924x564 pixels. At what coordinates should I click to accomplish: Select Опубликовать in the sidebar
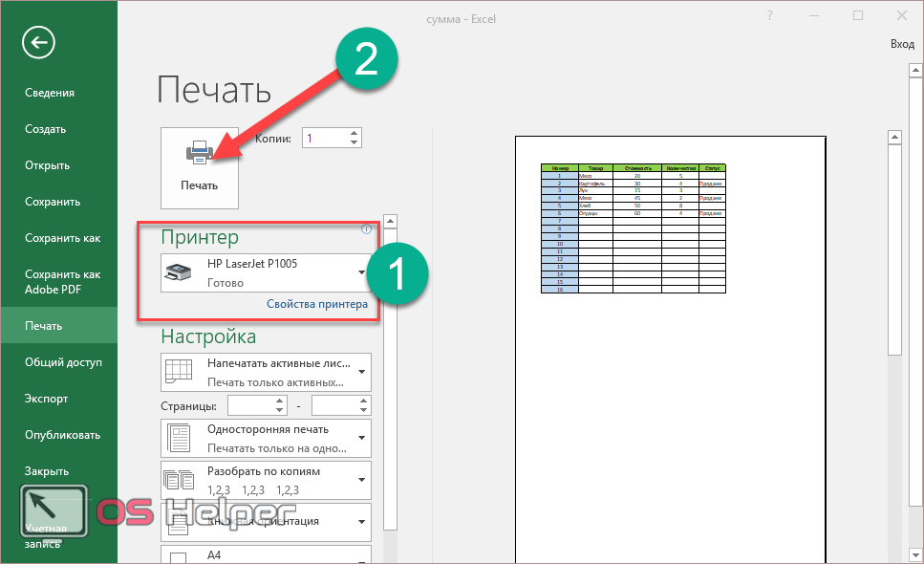coord(62,435)
